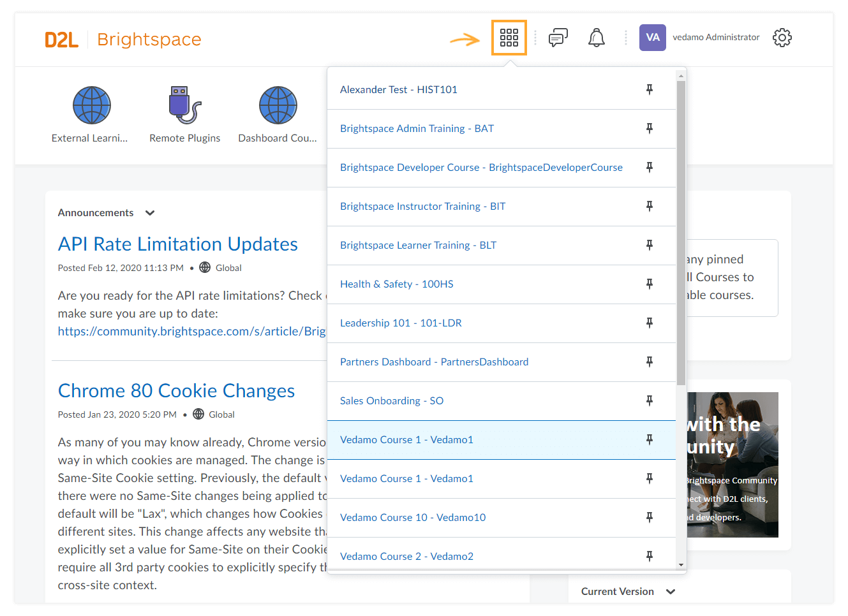
Task: Open the Remote Plugins USB icon
Action: [185, 105]
